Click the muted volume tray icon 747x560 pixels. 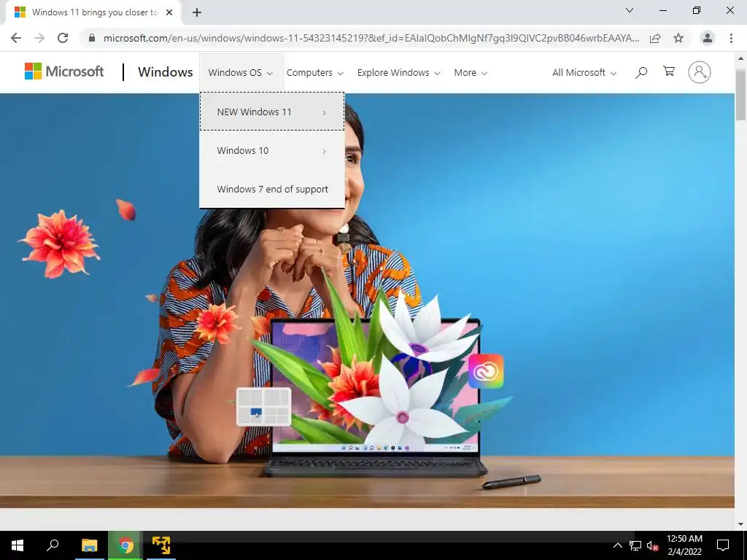pos(652,545)
